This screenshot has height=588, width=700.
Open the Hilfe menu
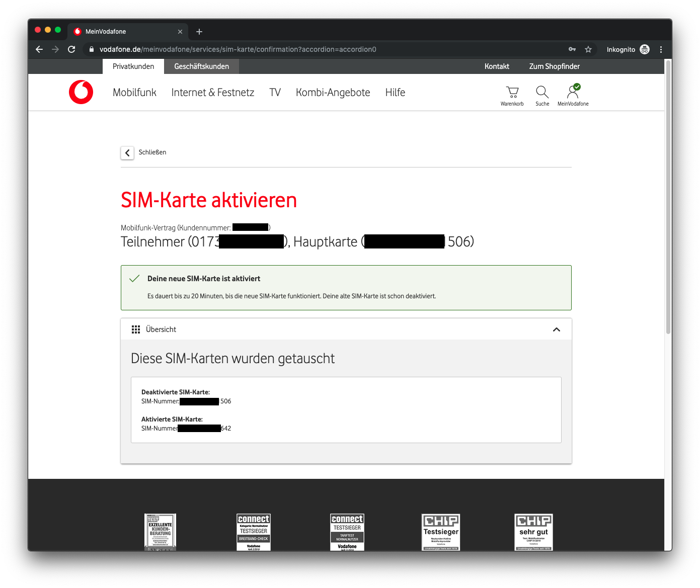(x=395, y=93)
